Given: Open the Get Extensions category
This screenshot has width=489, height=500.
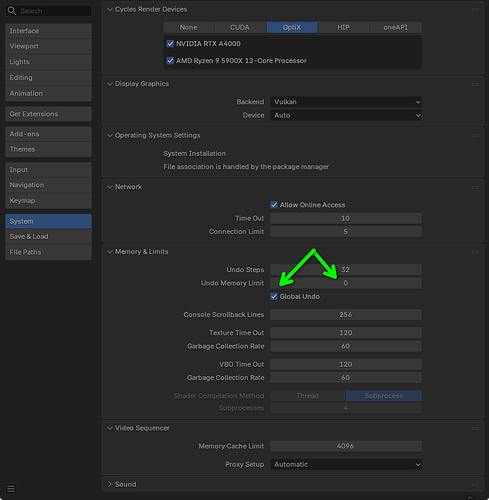Looking at the screenshot, I should pyautogui.click(x=48, y=114).
